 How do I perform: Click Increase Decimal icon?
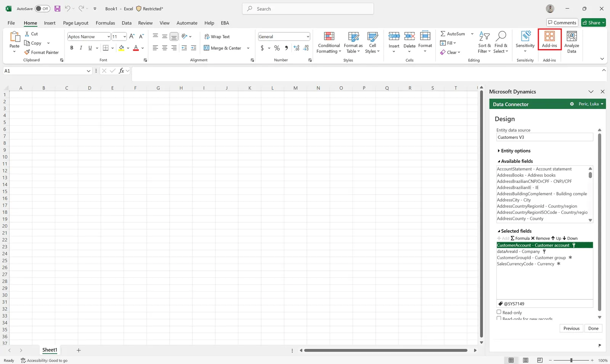(x=297, y=48)
